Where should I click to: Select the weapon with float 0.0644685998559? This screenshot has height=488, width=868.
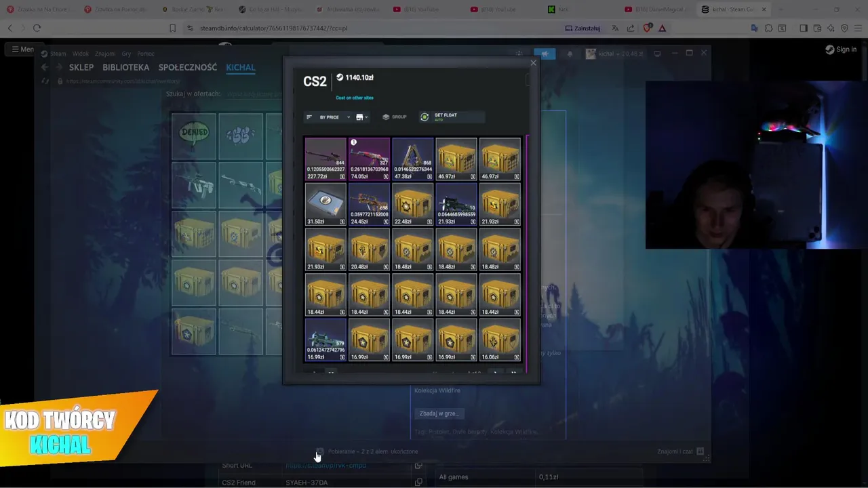point(456,205)
